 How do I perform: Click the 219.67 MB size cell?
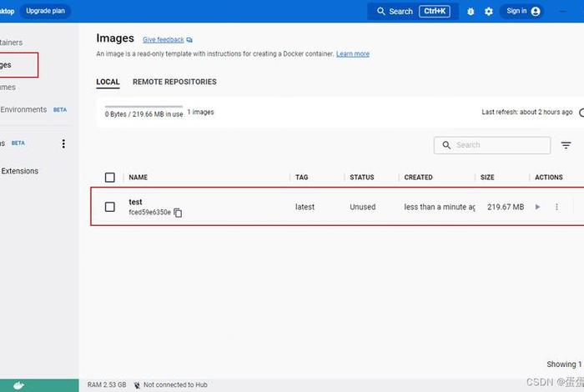(x=506, y=207)
